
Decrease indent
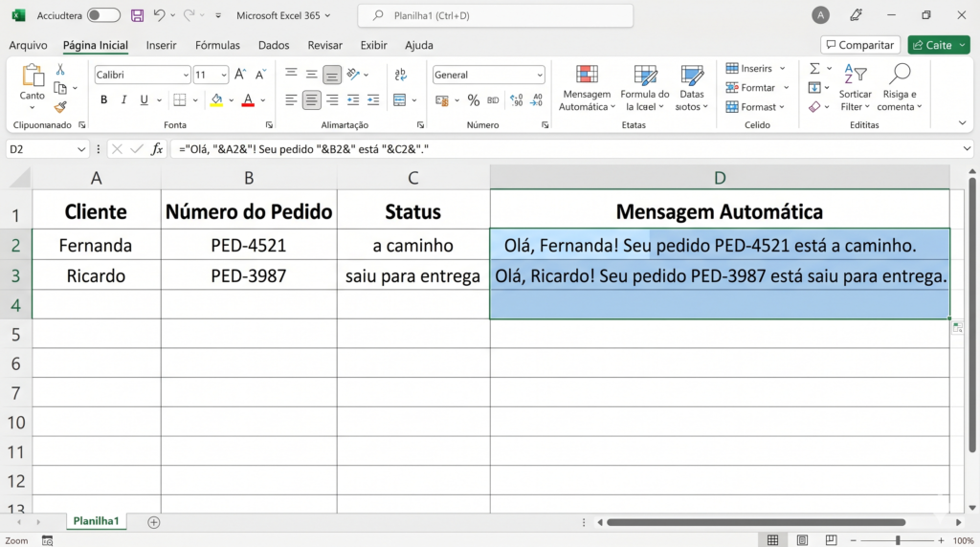tap(353, 99)
